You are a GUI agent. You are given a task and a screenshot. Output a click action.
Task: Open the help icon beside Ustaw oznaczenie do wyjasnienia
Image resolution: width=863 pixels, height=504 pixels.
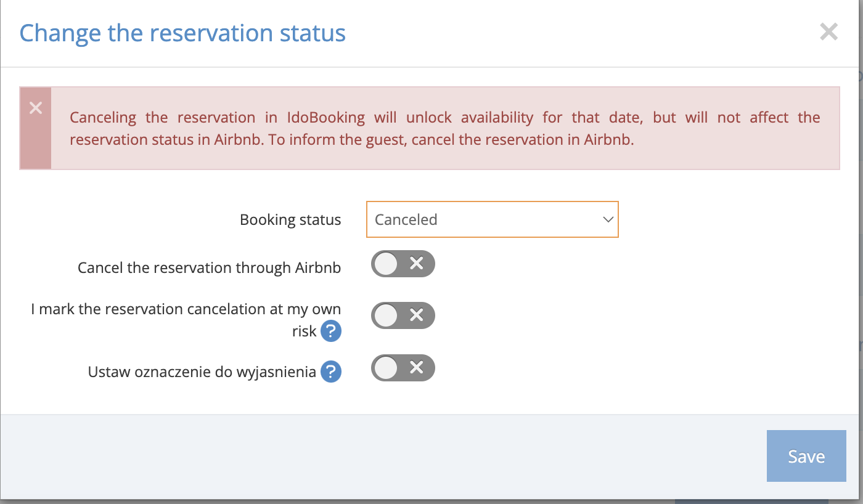click(x=331, y=372)
